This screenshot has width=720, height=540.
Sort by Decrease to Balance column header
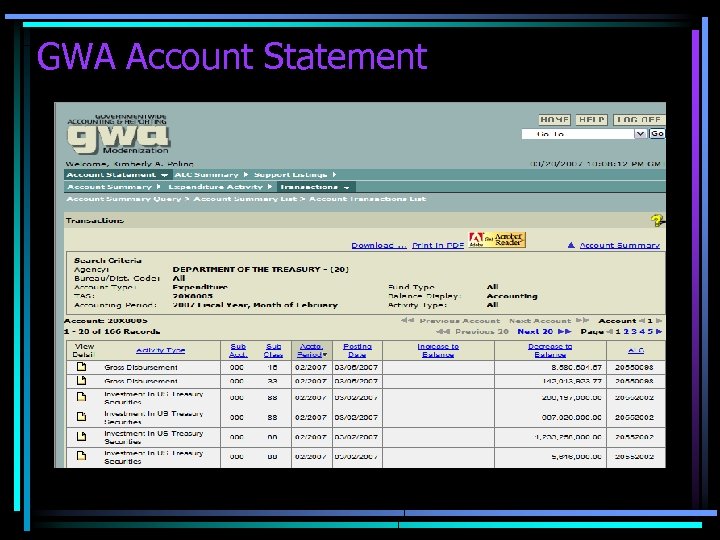click(550, 350)
